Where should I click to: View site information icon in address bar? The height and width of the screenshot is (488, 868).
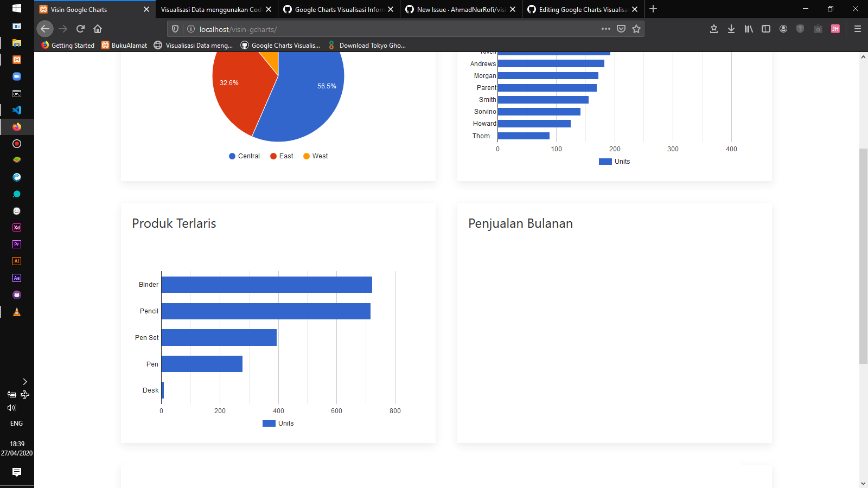point(191,29)
